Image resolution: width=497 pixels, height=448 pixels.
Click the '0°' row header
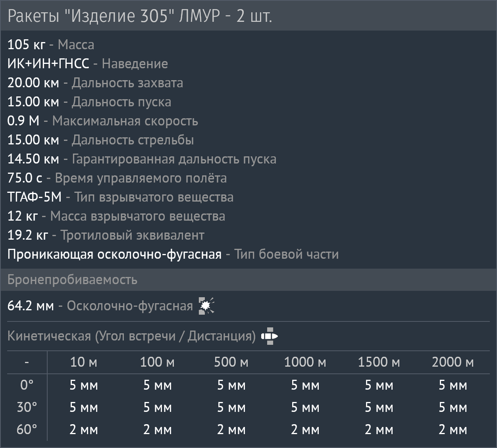point(27,385)
